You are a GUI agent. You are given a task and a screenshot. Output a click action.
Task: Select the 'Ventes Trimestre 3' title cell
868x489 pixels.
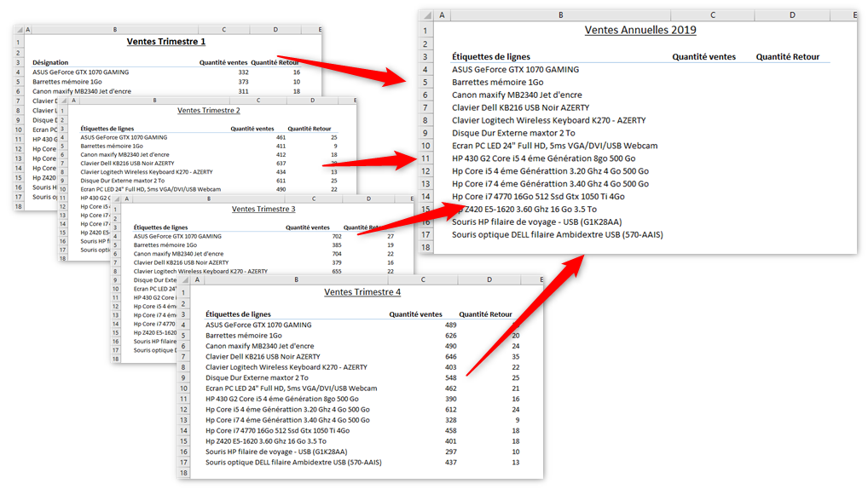click(x=263, y=209)
